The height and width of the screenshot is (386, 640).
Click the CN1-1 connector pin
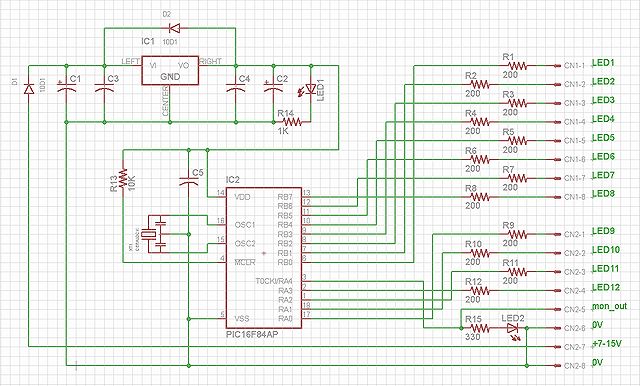click(558, 66)
